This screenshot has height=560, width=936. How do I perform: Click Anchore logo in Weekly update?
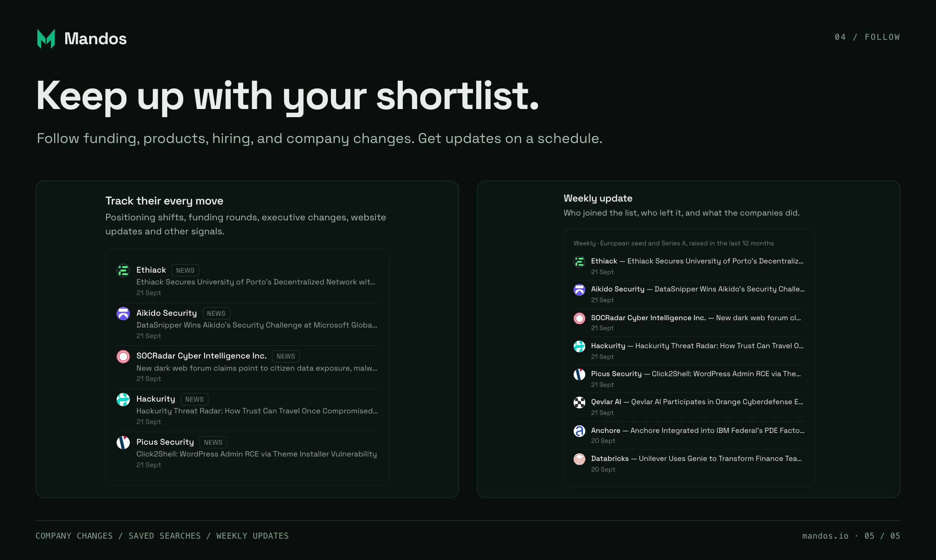(579, 431)
